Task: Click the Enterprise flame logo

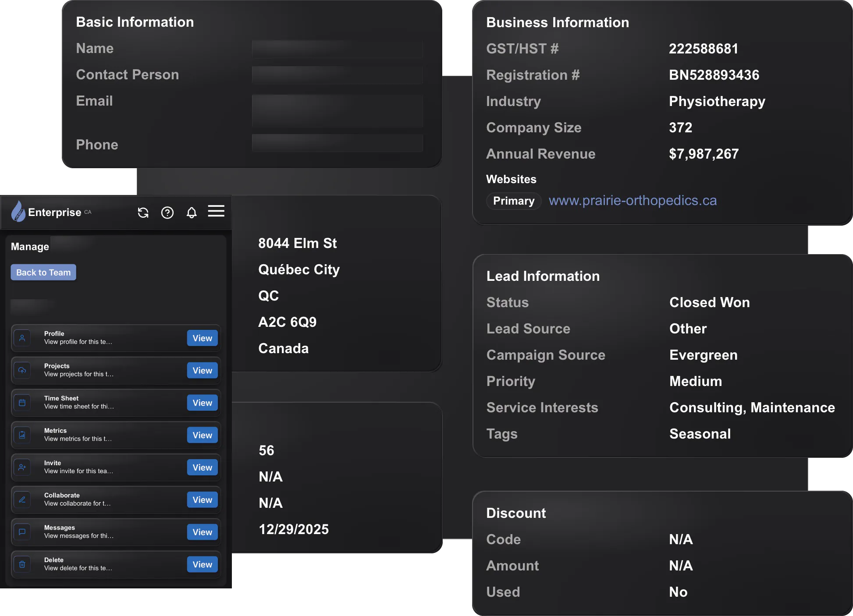Action: click(18, 212)
